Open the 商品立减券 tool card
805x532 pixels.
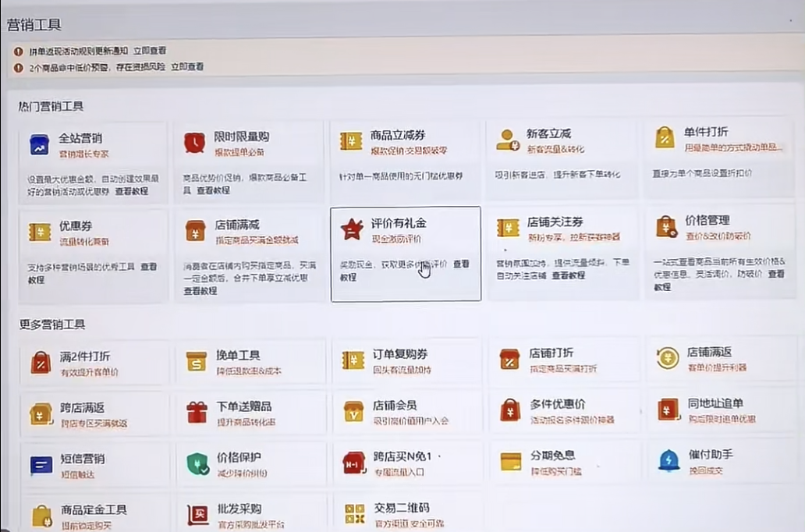click(406, 160)
